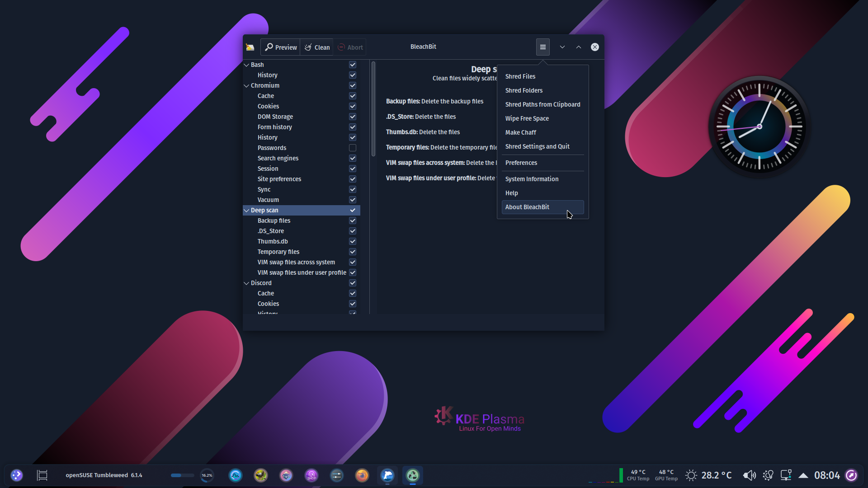The image size is (868, 488).
Task: Click the CPU Temp sensor widget
Action: coord(638,475)
